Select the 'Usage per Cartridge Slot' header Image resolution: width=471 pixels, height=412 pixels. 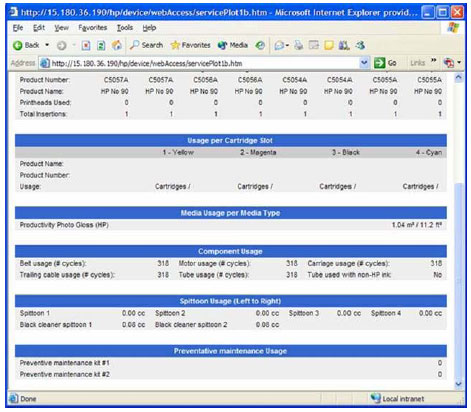click(231, 141)
